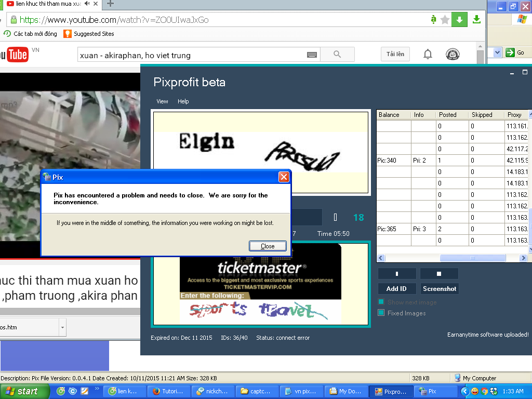Viewport: 532px width, 399px height.
Task: Click the download-to-tray icon in browser
Action: pos(476,19)
